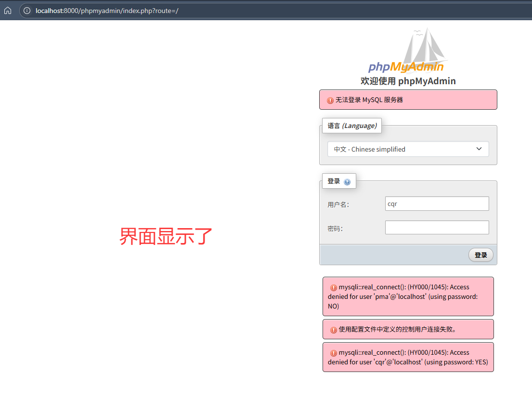The height and width of the screenshot is (411, 532).
Task: Click the 'pma'@'localhost' access denied error text
Action: (403, 296)
